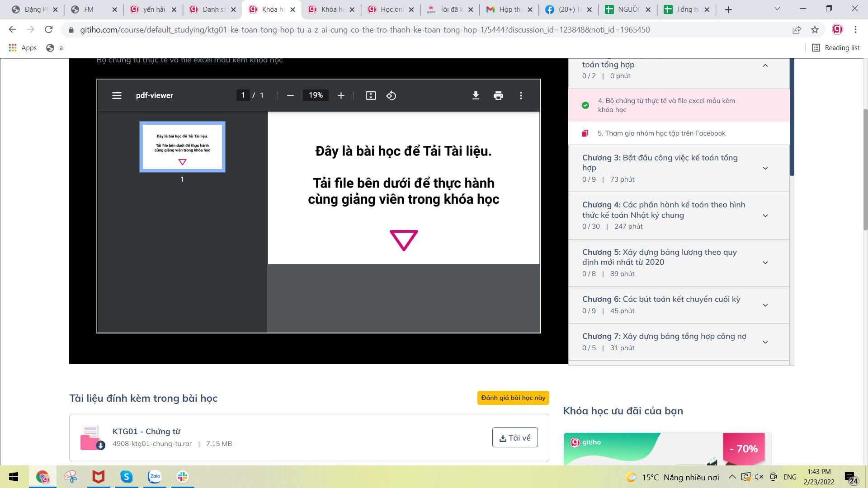Image resolution: width=868 pixels, height=488 pixels.
Task: Click the rar file folder icon
Action: click(92, 437)
